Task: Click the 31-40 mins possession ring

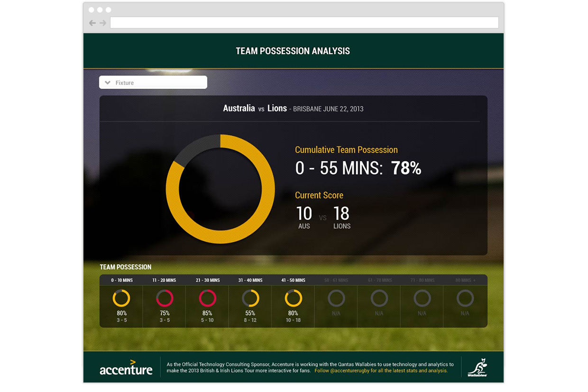Action: pos(250,298)
